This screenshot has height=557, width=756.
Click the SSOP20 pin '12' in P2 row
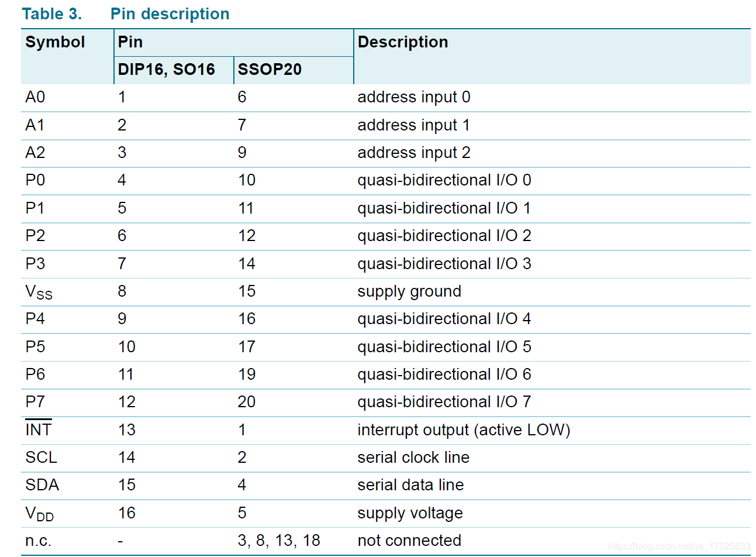pos(247,236)
